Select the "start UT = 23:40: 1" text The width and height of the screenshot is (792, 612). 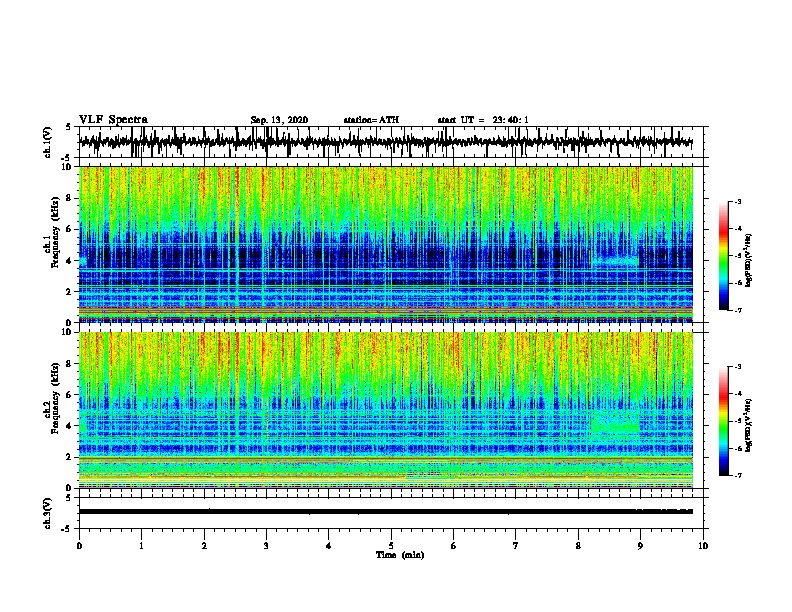pos(483,120)
